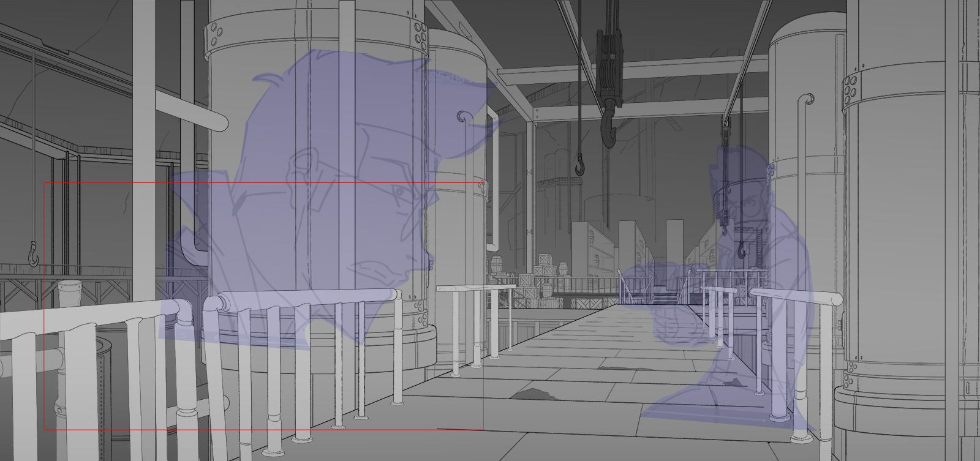Select the purple foreground character's ear

[x=303, y=165]
